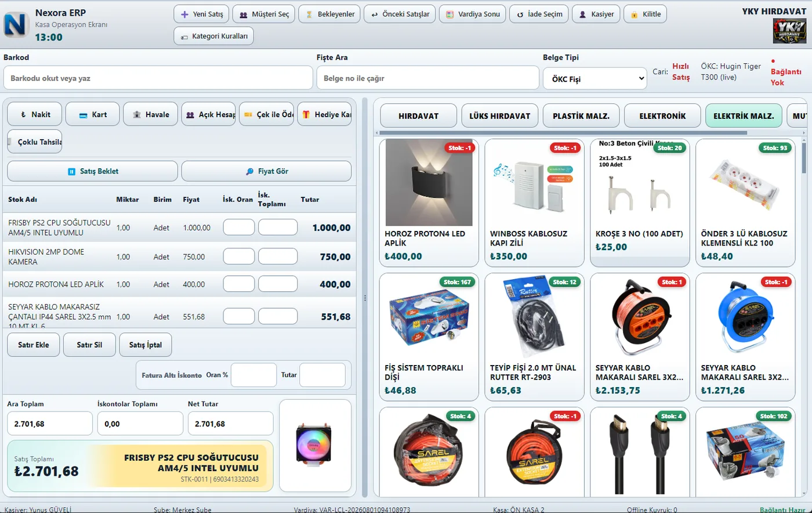
Task: Select Hediye Kartı gift card payment
Action: [x=325, y=114]
